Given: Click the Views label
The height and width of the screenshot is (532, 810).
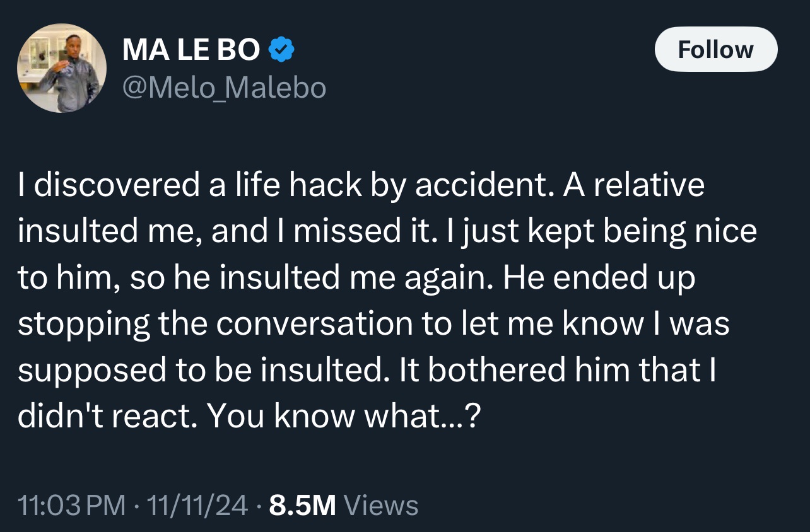Looking at the screenshot, I should [382, 506].
